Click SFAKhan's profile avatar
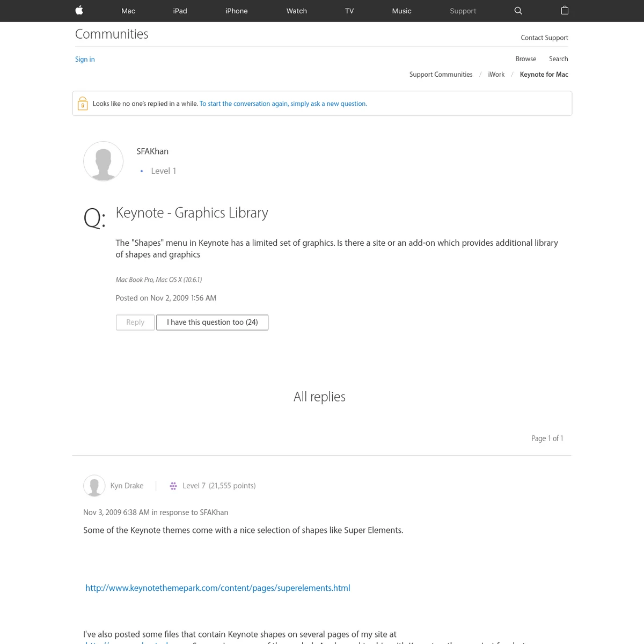This screenshot has height=644, width=644. [104, 161]
